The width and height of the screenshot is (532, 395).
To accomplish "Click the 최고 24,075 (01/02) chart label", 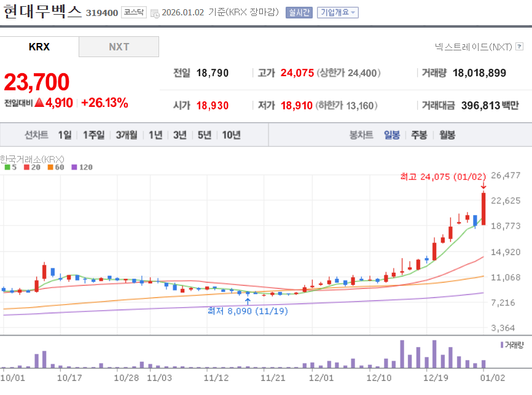I will (443, 177).
